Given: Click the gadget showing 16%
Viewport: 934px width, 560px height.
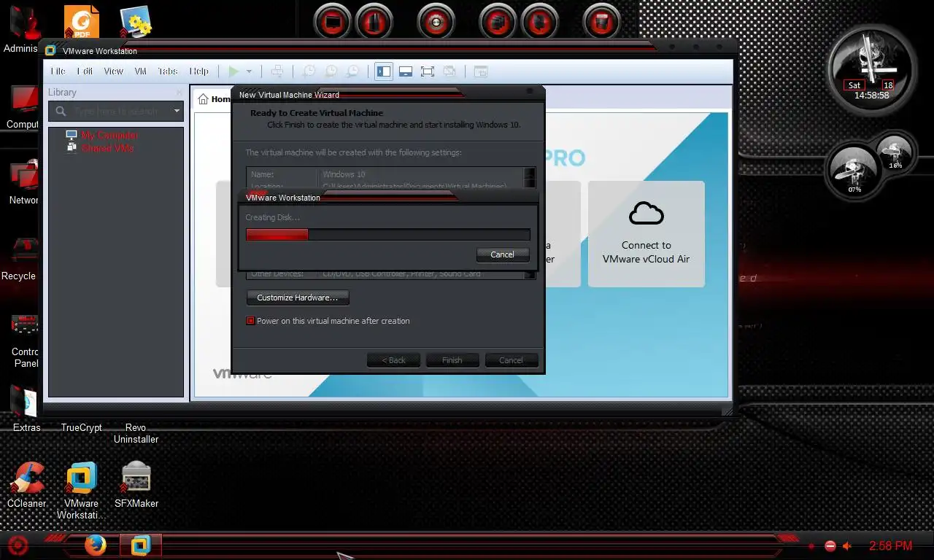Looking at the screenshot, I should click(x=894, y=154).
